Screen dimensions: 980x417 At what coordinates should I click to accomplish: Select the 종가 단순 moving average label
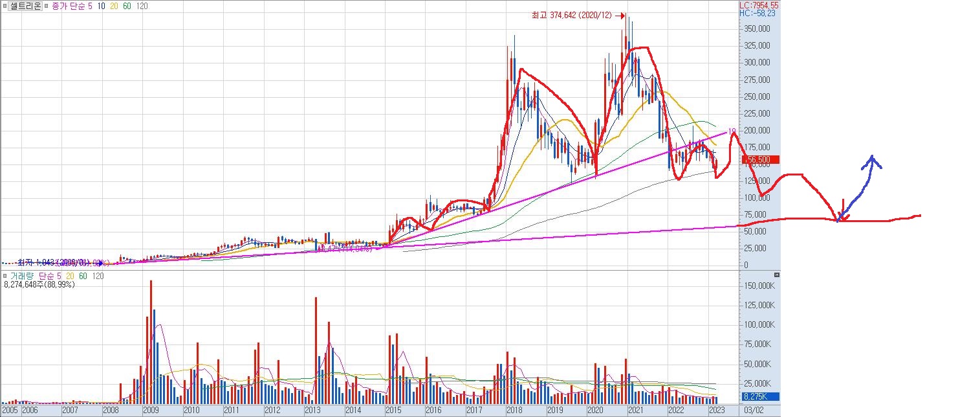tap(67, 5)
